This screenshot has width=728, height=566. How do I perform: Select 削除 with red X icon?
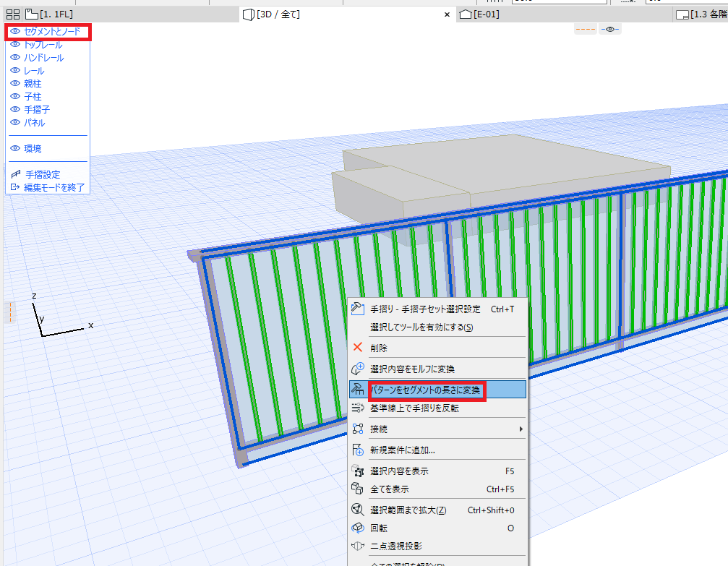(358, 347)
